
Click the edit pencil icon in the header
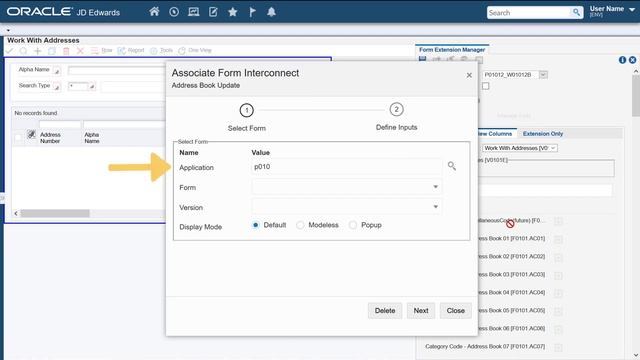(213, 12)
